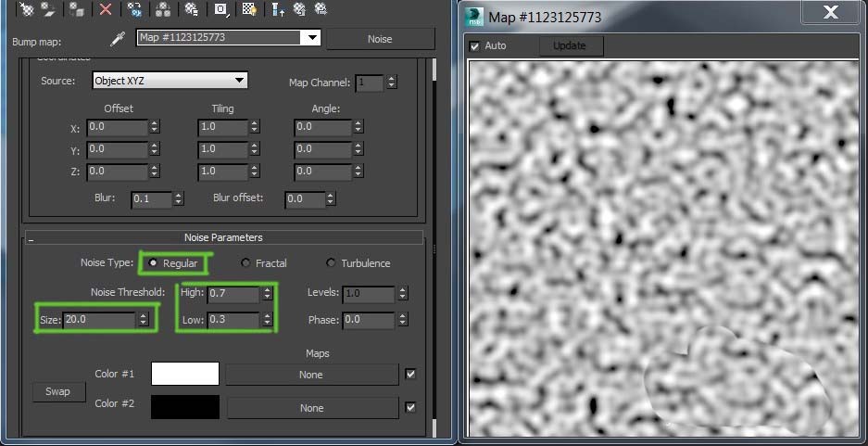Click the Z Angle field
Screen dimensions: 868x446
click(x=323, y=172)
